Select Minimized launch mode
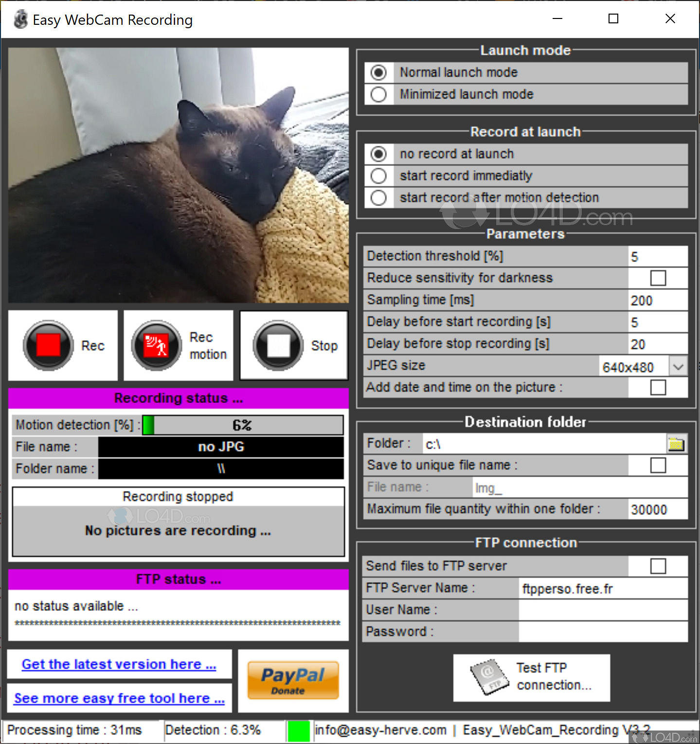The height and width of the screenshot is (744, 700). (378, 94)
